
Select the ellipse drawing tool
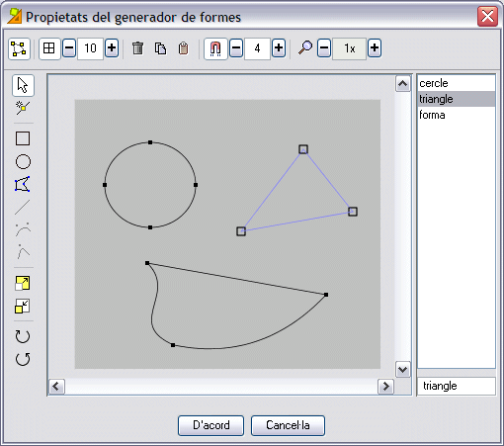tap(23, 161)
